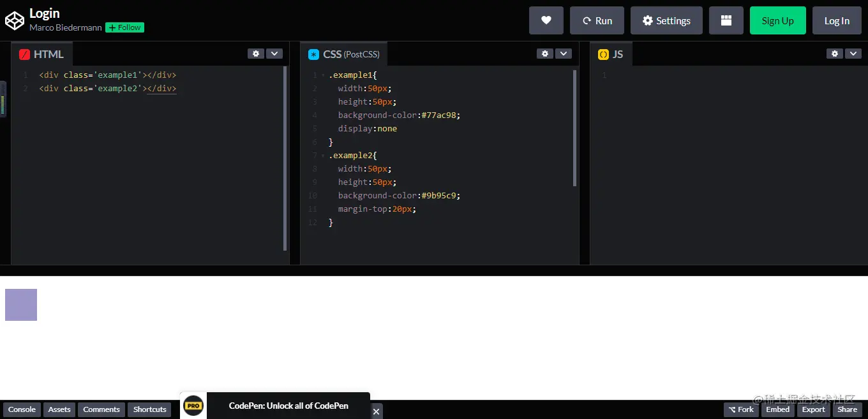Image resolution: width=868 pixels, height=419 pixels.
Task: Click the '.example2{' selector line
Action: tap(352, 156)
